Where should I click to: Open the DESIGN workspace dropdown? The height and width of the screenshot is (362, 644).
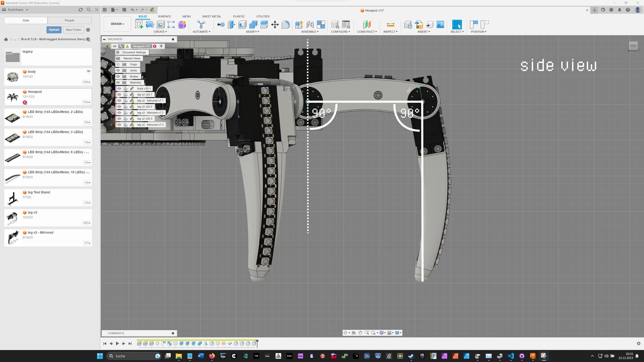coord(117,24)
